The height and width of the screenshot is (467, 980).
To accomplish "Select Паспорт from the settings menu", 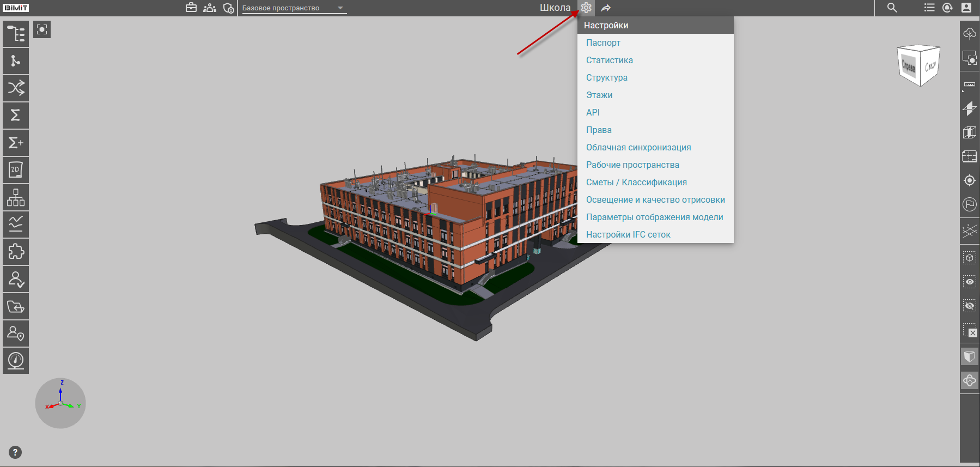I will tap(603, 43).
